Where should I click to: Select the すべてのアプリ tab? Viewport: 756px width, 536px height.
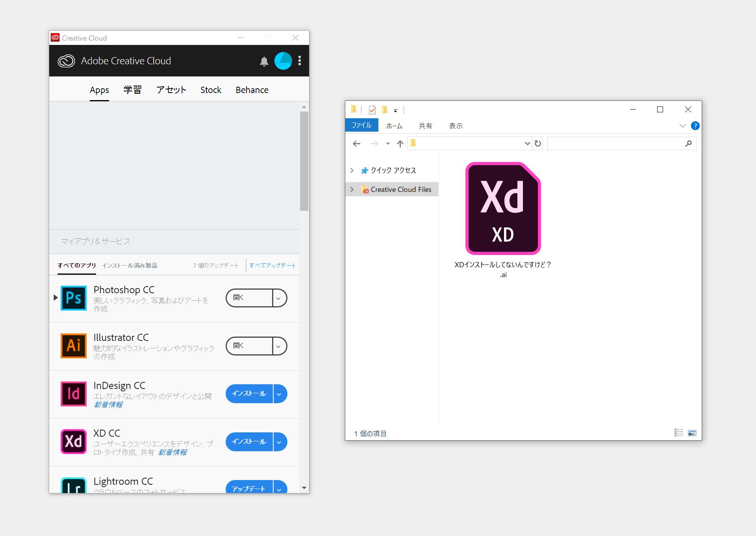(77, 265)
